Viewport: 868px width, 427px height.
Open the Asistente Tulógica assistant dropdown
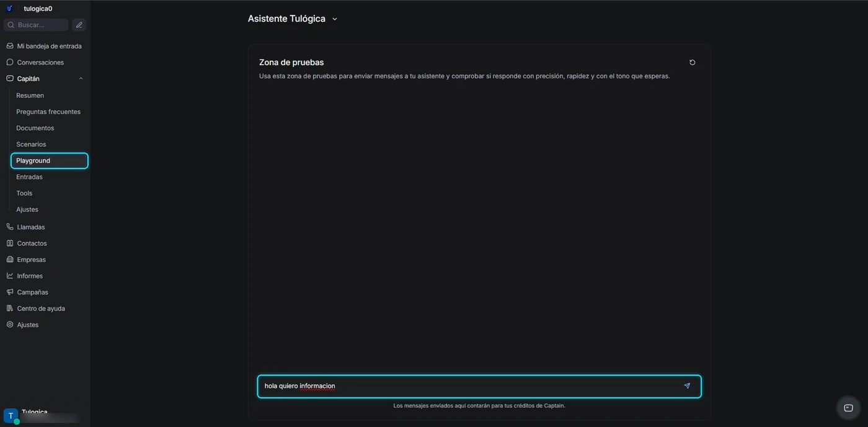[293, 19]
